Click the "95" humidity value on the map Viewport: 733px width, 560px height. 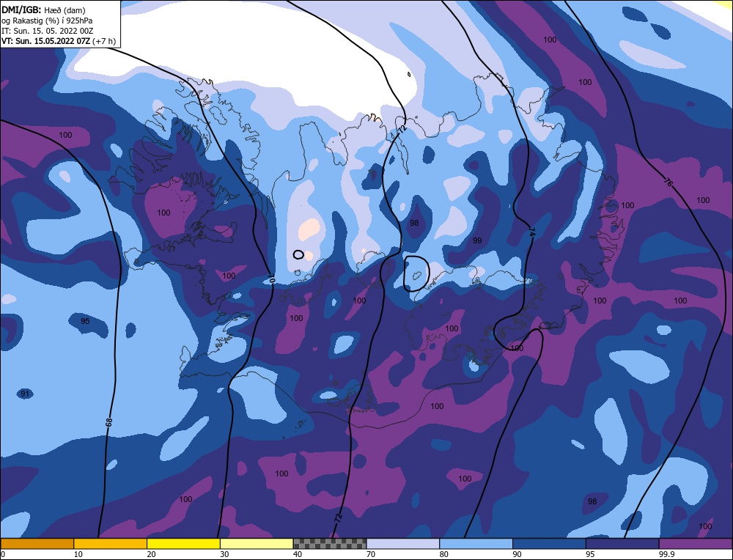click(85, 321)
